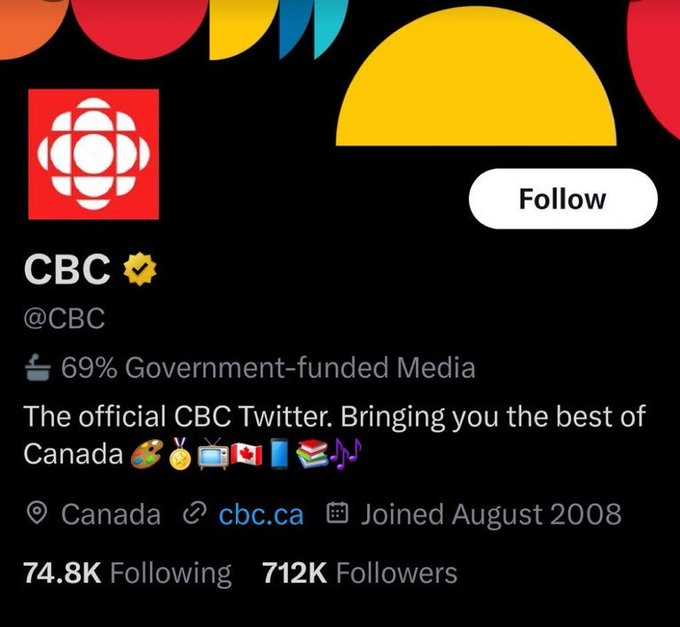Click the Joined August 2008 text
This screenshot has height=627, width=680.
(x=490, y=514)
